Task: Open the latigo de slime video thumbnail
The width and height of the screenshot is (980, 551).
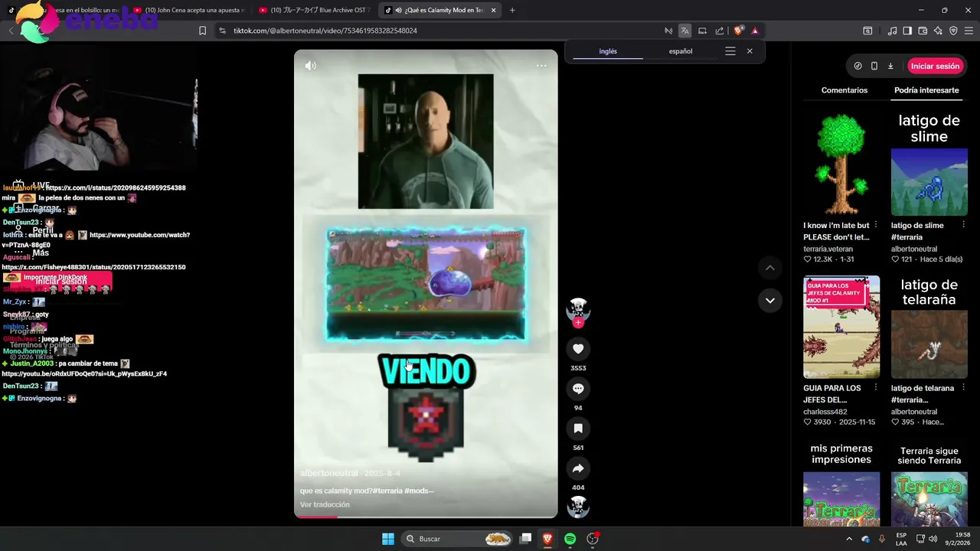Action: [x=929, y=164]
